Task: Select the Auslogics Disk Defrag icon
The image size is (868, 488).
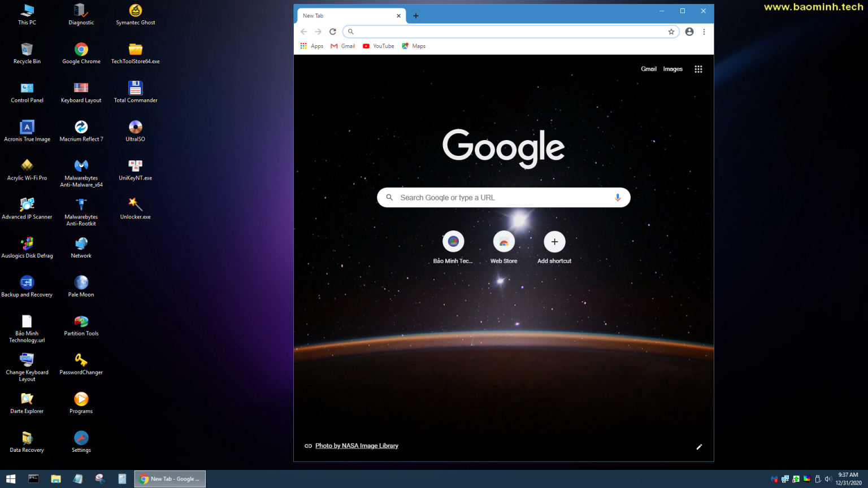Action: pyautogui.click(x=27, y=249)
